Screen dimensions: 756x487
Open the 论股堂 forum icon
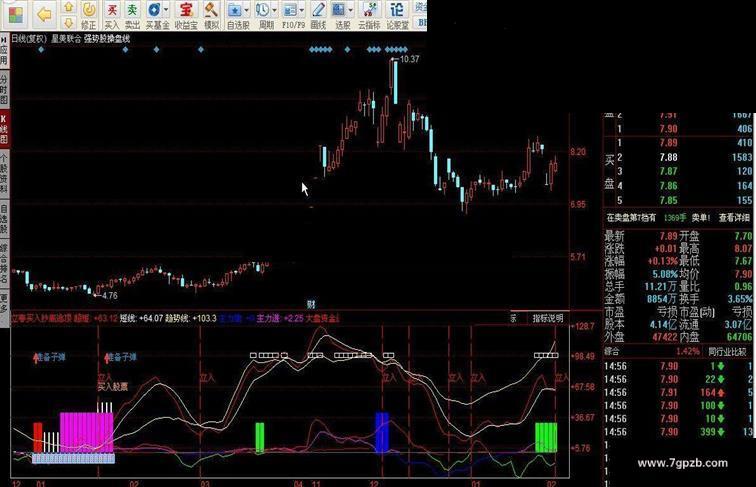click(397, 10)
